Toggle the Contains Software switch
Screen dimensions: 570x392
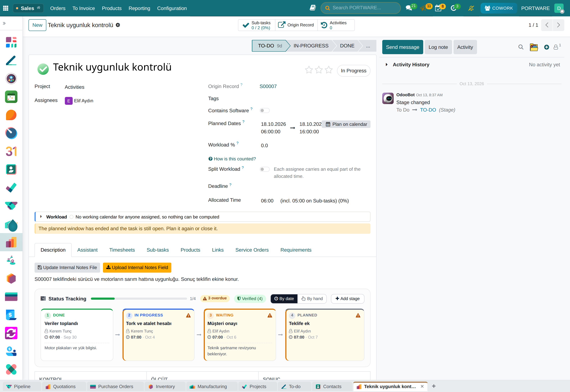point(265,110)
